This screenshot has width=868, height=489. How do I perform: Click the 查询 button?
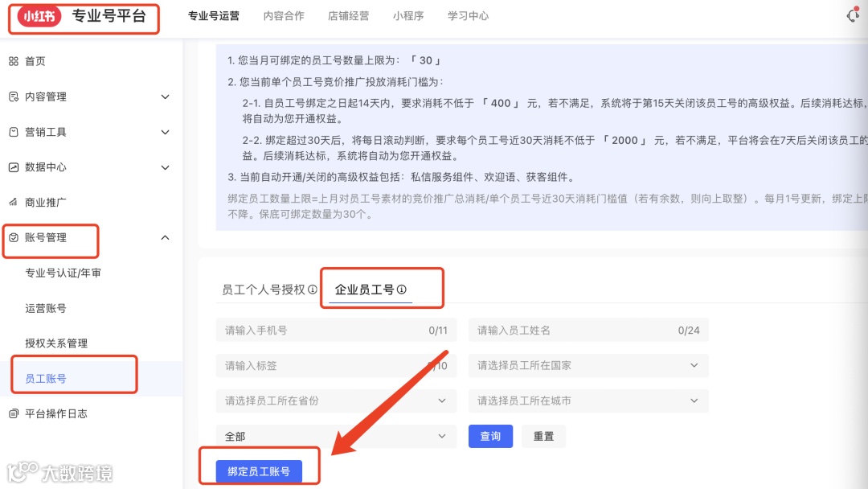(x=490, y=437)
